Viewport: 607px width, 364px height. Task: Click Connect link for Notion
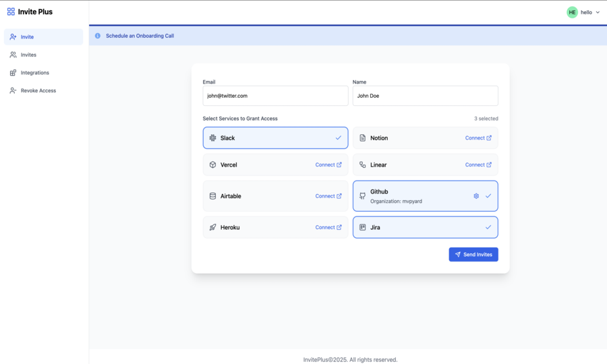478,138
